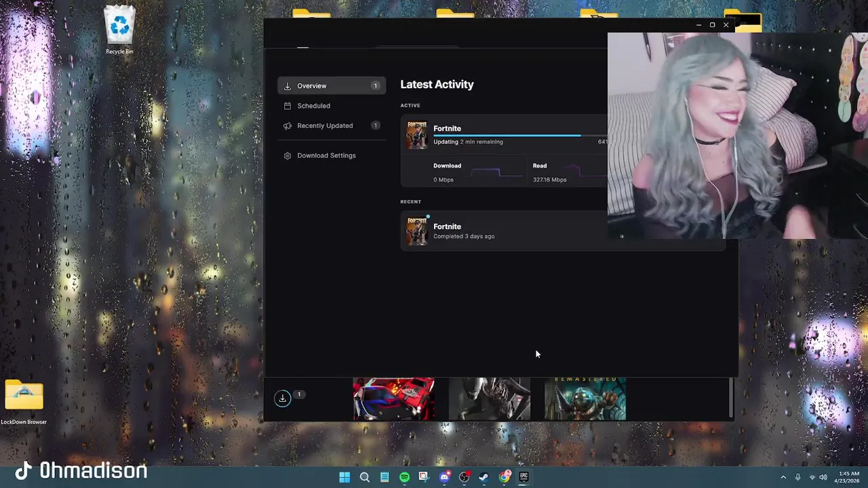Click the downloads button in bottom bar
Image resolution: width=868 pixels, height=488 pixels.
[x=283, y=399]
